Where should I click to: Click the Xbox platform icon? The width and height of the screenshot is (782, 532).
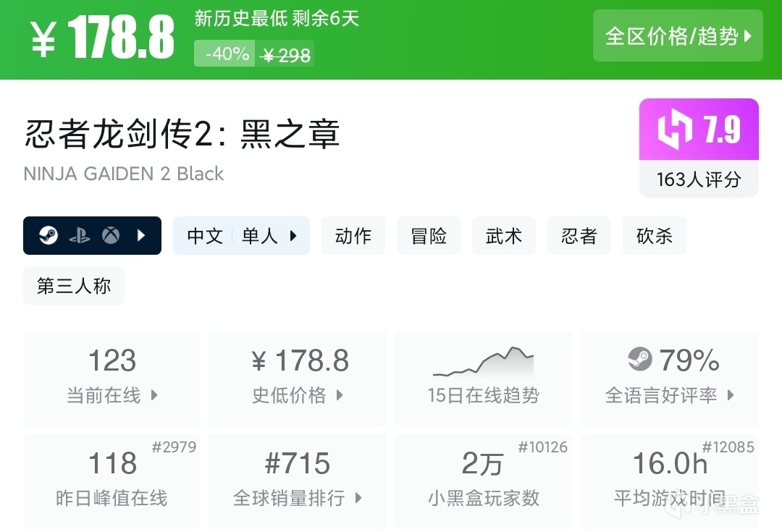[x=111, y=235]
